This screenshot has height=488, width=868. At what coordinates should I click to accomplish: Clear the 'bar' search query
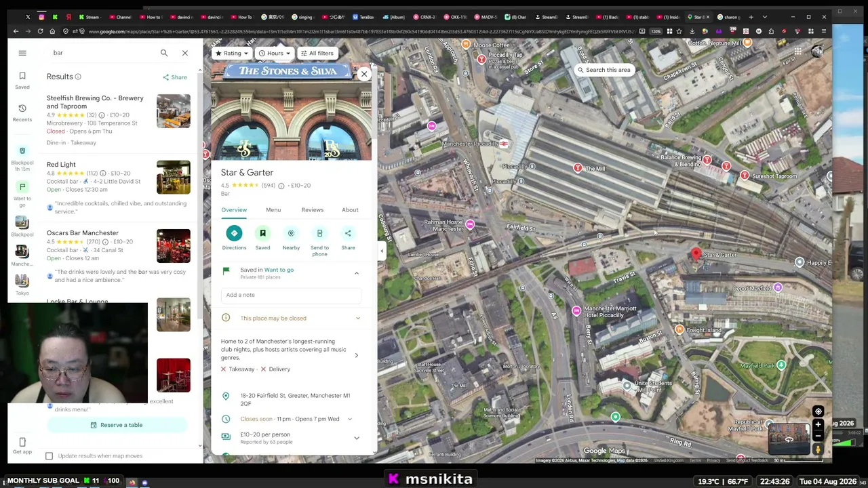[x=184, y=53]
